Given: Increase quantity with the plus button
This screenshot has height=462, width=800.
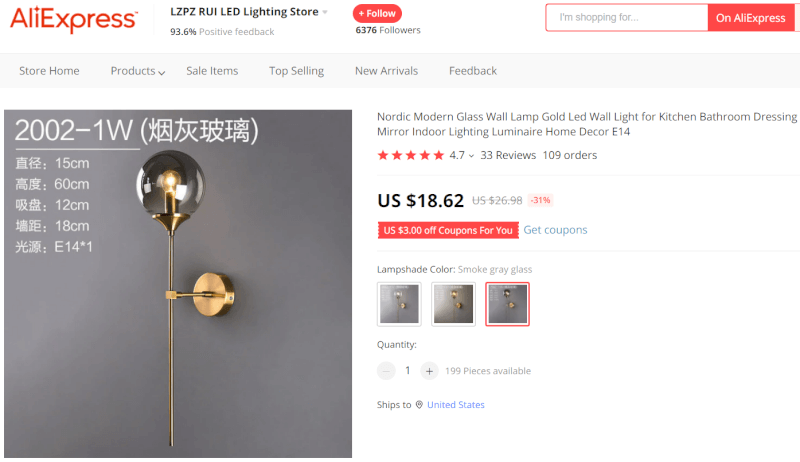Looking at the screenshot, I should (x=430, y=371).
